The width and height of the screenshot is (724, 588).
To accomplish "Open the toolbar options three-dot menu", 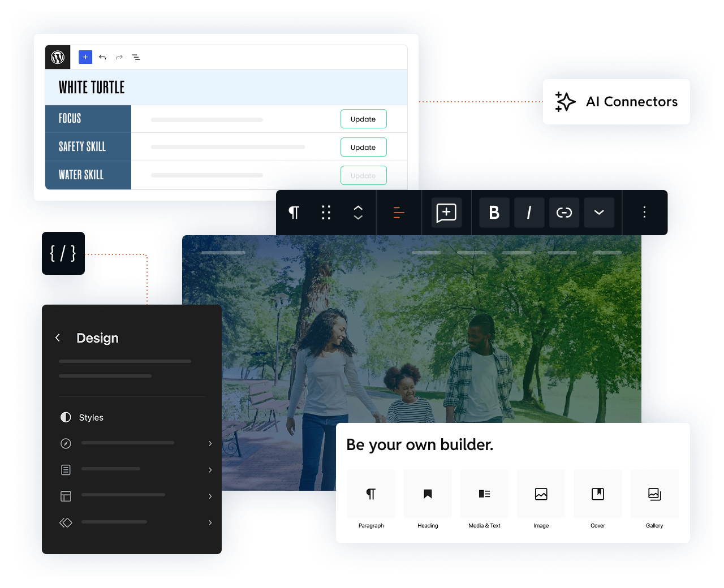I will [x=644, y=213].
